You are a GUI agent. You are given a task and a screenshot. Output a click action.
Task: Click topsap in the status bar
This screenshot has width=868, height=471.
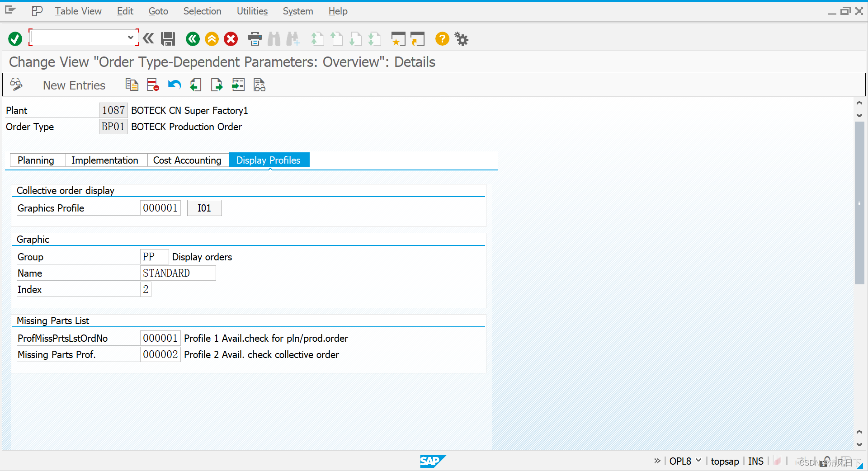pos(725,461)
